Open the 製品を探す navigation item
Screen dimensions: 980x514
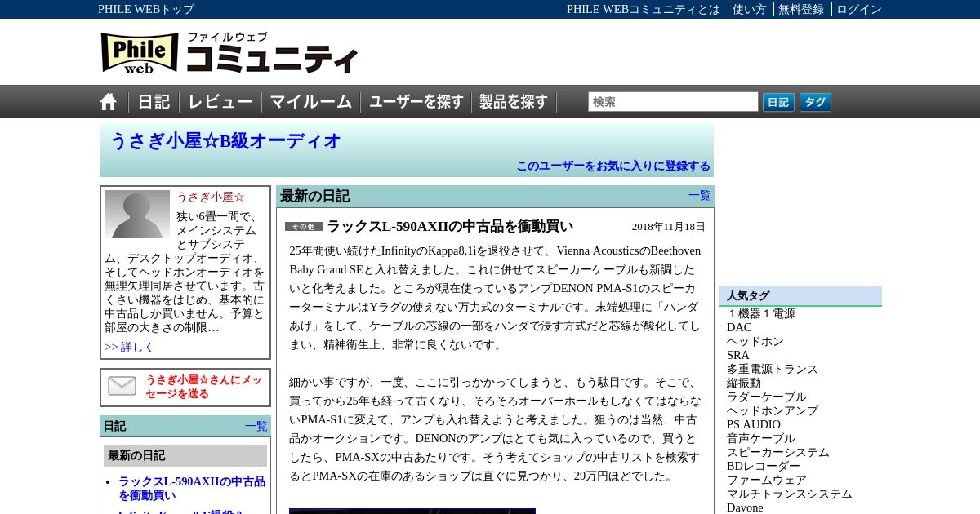(x=514, y=102)
